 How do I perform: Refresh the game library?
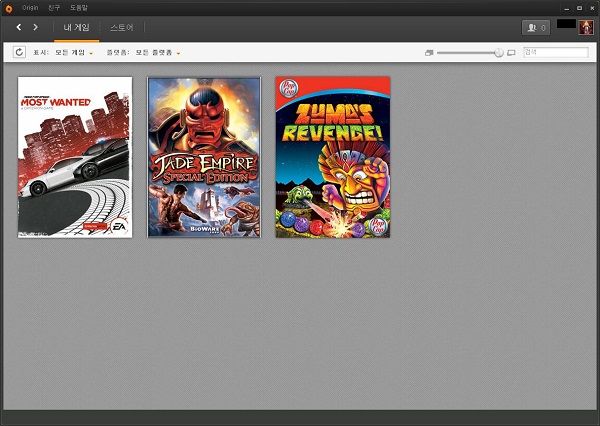19,52
